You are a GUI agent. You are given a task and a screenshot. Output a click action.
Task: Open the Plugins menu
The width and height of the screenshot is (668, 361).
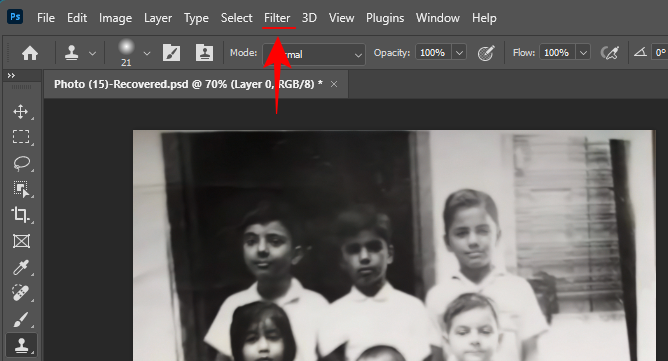tap(385, 18)
